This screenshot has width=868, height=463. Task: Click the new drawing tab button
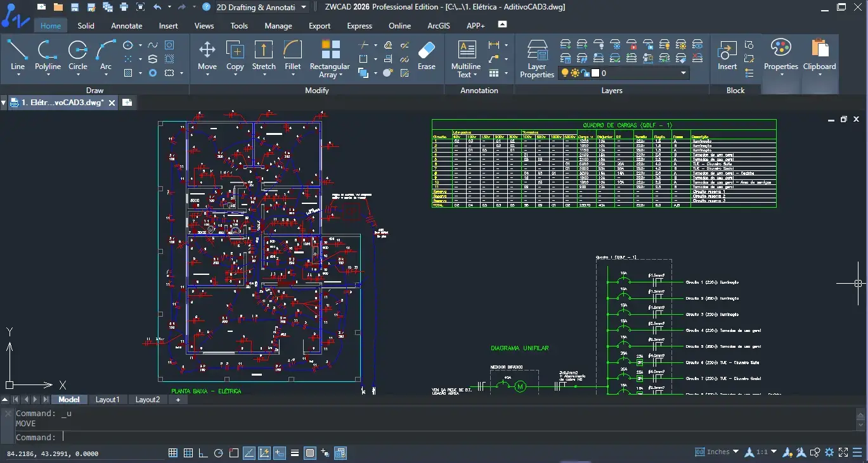pos(127,102)
